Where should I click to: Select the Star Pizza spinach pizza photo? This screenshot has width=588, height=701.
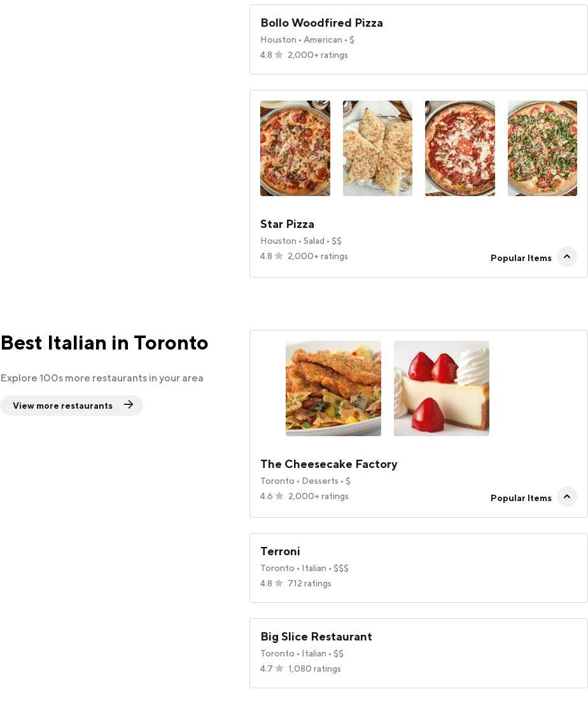pos(542,148)
